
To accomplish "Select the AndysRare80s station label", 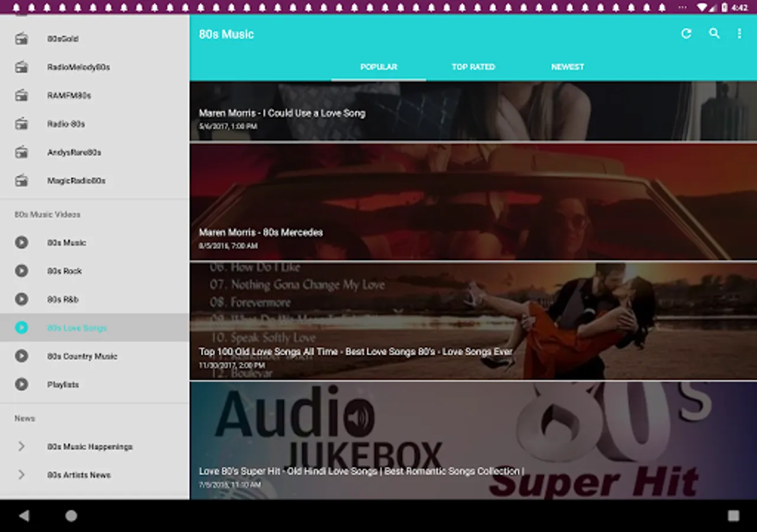I will [x=74, y=153].
